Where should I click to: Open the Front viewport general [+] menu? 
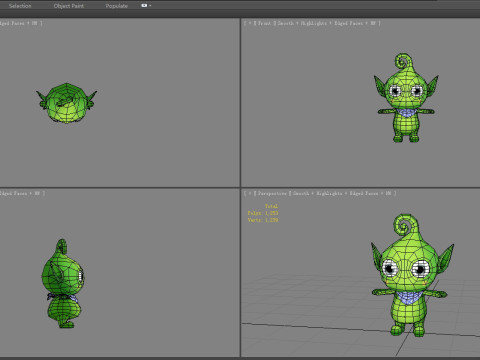point(250,23)
